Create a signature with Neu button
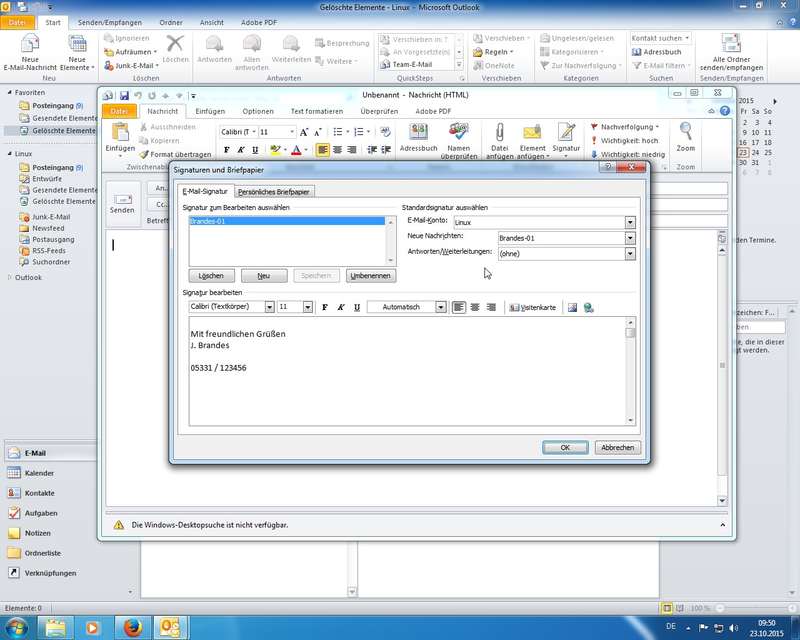The image size is (800, 640). [x=264, y=276]
